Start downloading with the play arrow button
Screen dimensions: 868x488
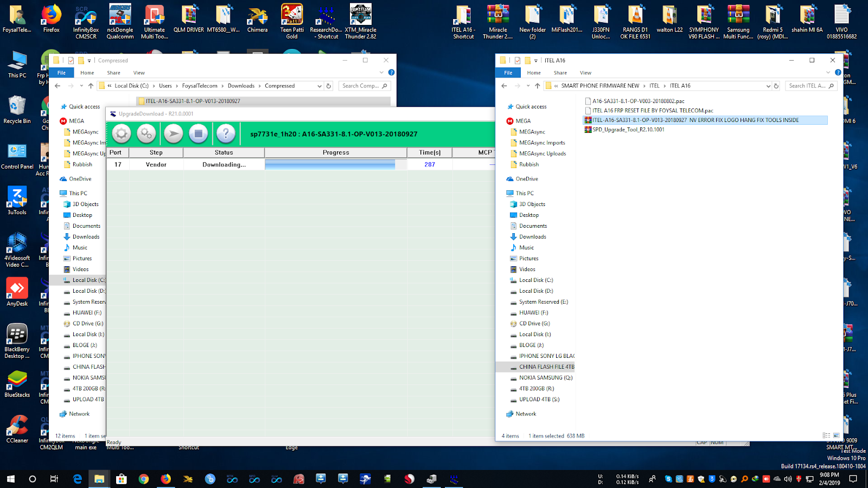coord(174,133)
